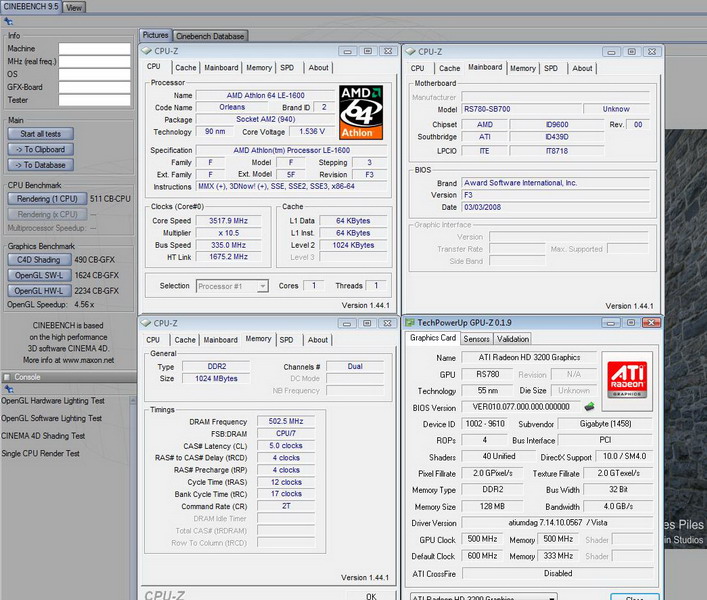Click the top-left CPU-Z title bar icon

147,51
